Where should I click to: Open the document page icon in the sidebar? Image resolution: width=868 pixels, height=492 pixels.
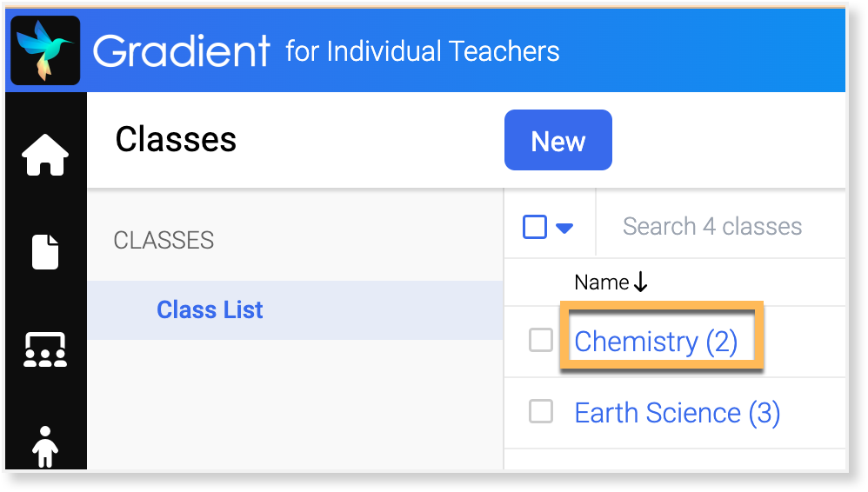point(45,252)
